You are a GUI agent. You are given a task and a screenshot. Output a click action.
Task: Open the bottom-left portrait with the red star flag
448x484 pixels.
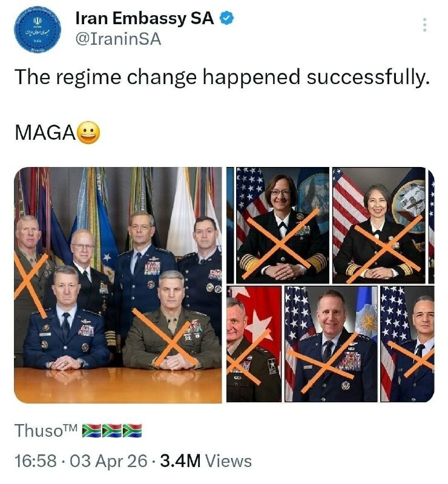click(x=254, y=344)
